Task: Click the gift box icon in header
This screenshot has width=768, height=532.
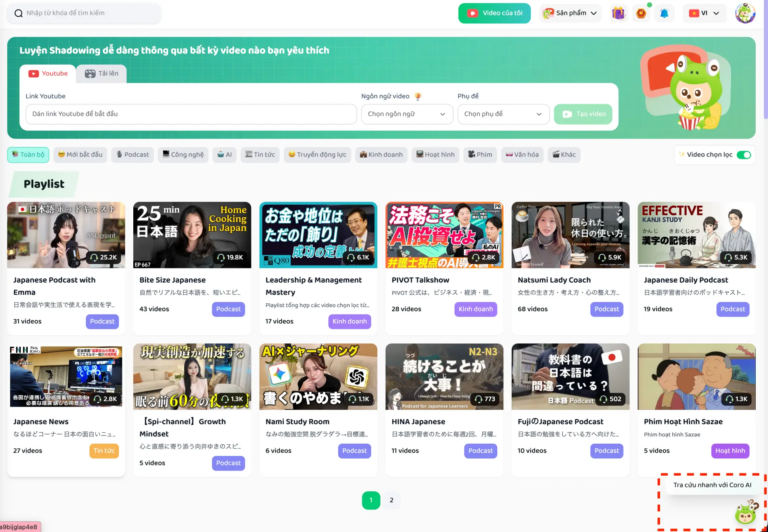Action: 618,13
